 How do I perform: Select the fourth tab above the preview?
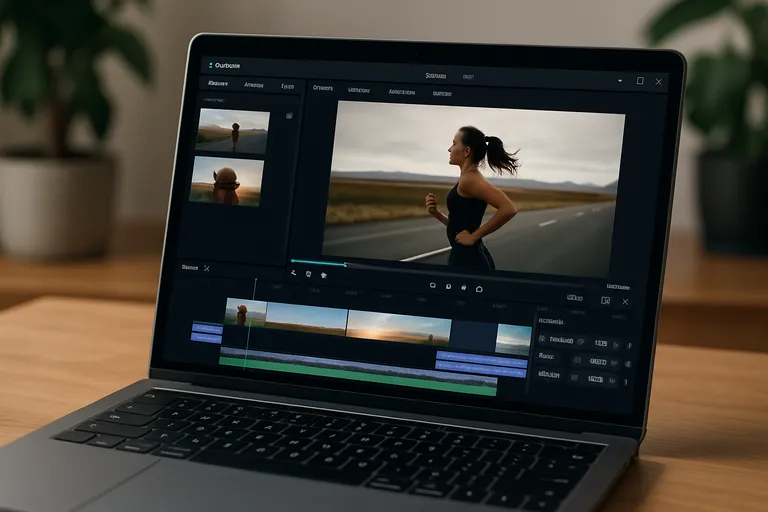[x=442, y=93]
